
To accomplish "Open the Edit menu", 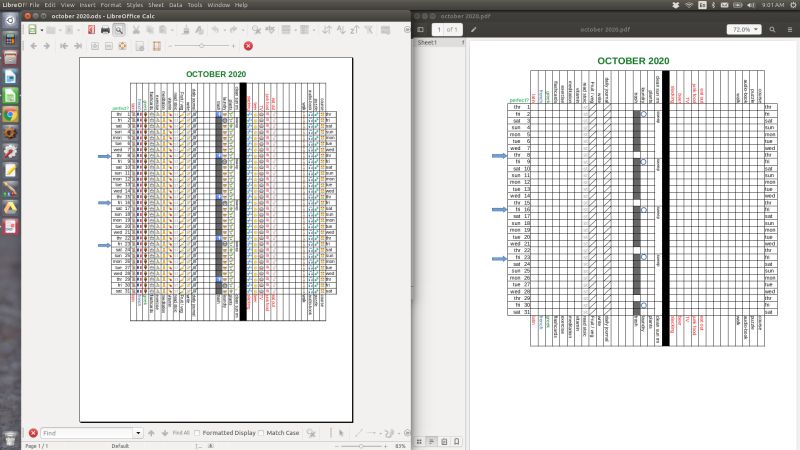I will [x=49, y=5].
